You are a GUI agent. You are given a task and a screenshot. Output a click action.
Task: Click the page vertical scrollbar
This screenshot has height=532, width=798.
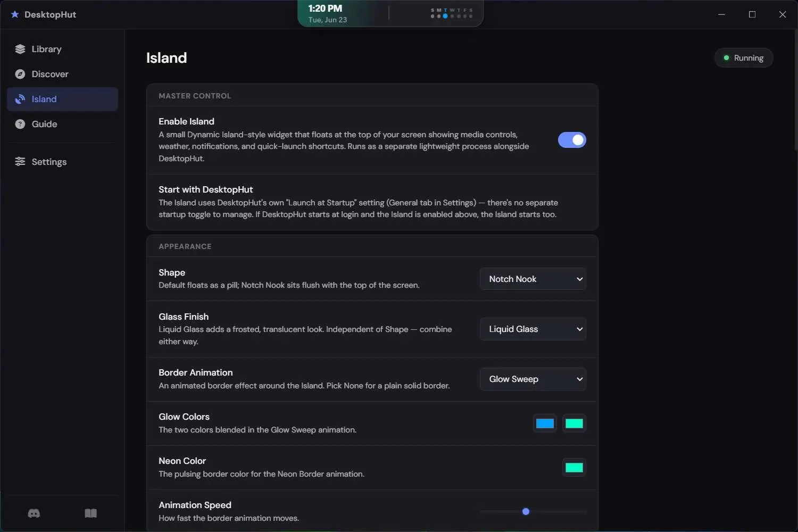tap(795, 90)
